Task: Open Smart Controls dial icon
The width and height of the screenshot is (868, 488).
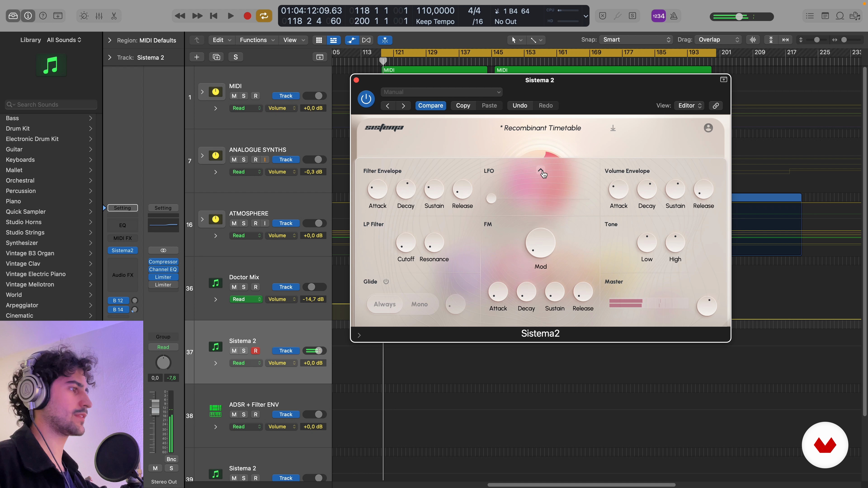Action: pos(84,16)
